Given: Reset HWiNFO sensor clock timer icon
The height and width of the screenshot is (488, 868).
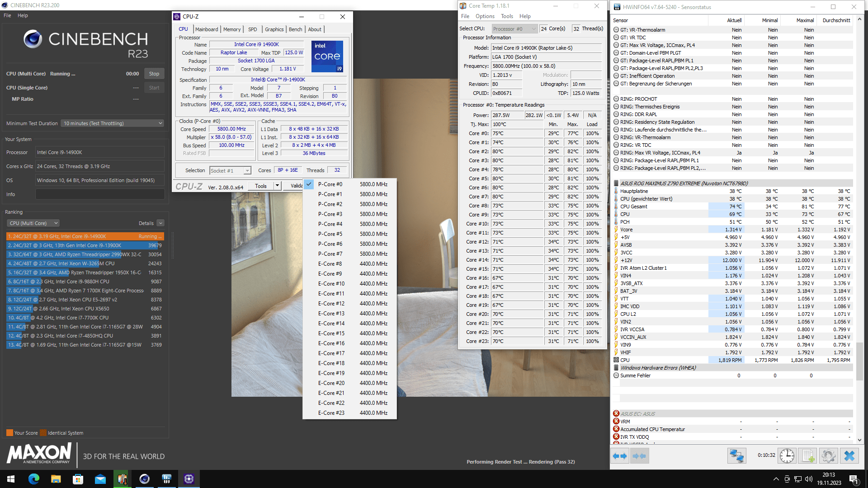Looking at the screenshot, I should click(x=787, y=456).
